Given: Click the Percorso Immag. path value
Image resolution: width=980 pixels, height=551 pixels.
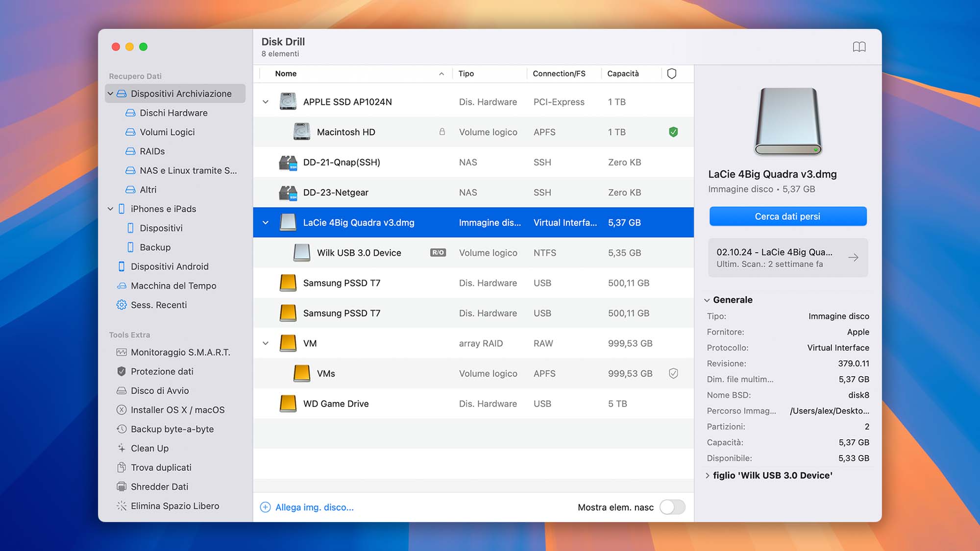Looking at the screenshot, I should point(830,411).
